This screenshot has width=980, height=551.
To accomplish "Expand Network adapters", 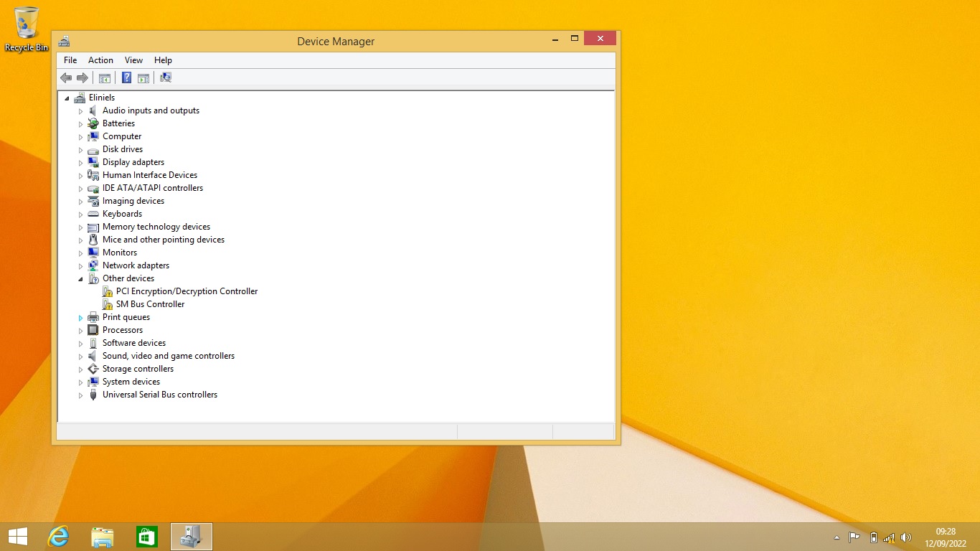I will (x=80, y=266).
